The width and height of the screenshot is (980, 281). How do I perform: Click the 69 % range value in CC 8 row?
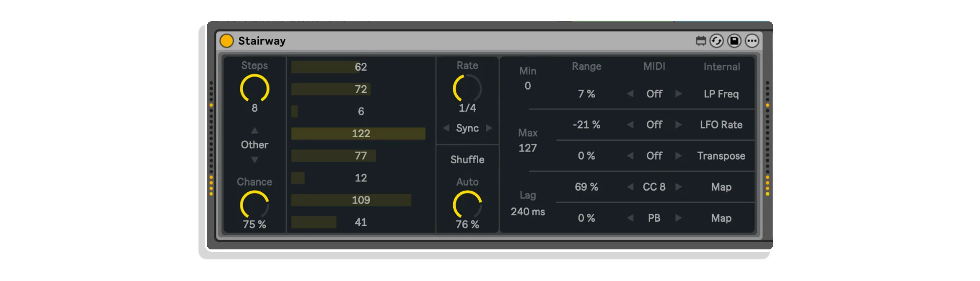(586, 187)
